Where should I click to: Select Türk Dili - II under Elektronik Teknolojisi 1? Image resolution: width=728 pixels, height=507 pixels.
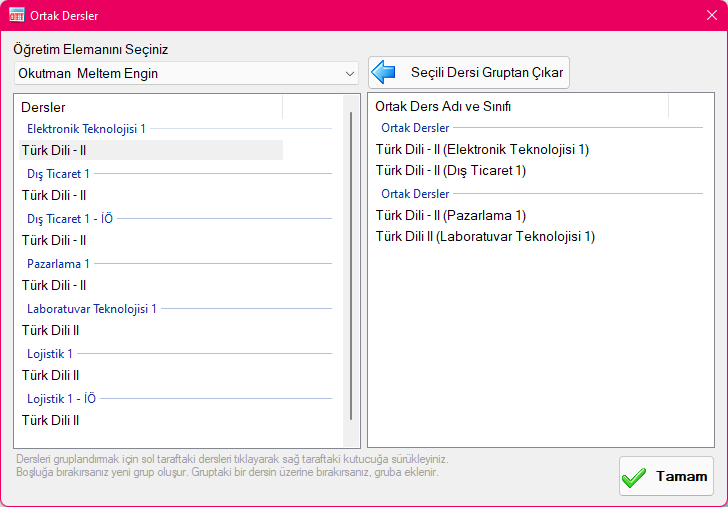[x=54, y=151]
